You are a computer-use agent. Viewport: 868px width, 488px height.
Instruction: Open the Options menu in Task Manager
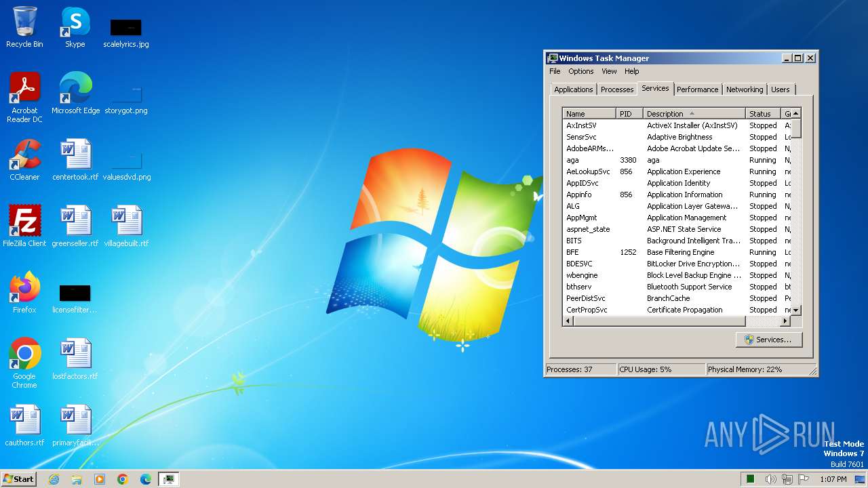(x=581, y=71)
